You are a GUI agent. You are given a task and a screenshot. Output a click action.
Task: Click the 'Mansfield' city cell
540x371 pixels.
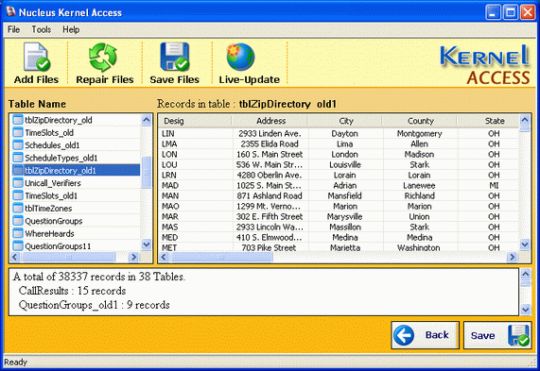pos(345,196)
